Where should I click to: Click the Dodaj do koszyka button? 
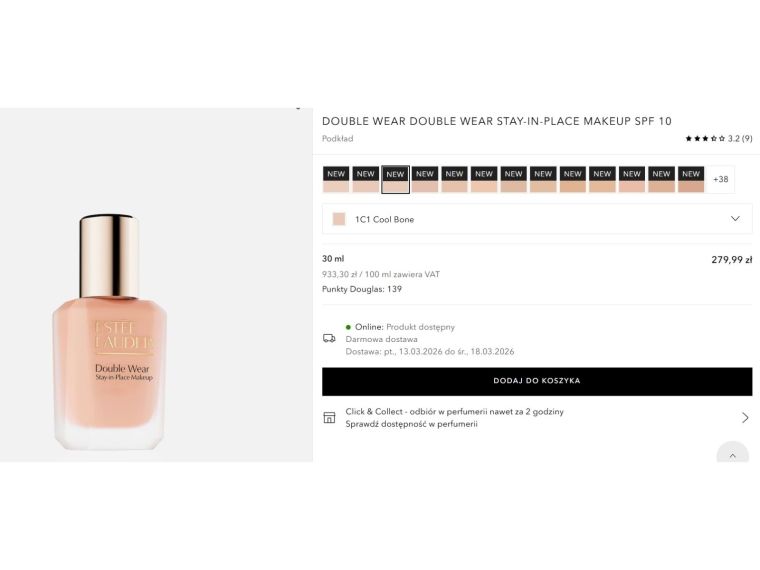[537, 381]
